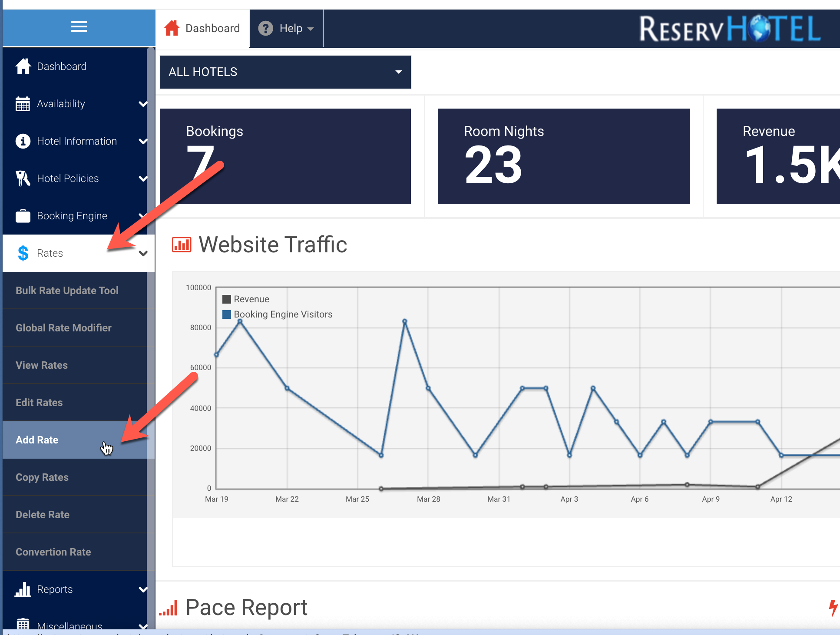The width and height of the screenshot is (840, 635).
Task: Switch to the Dashboard top tab
Action: click(202, 29)
